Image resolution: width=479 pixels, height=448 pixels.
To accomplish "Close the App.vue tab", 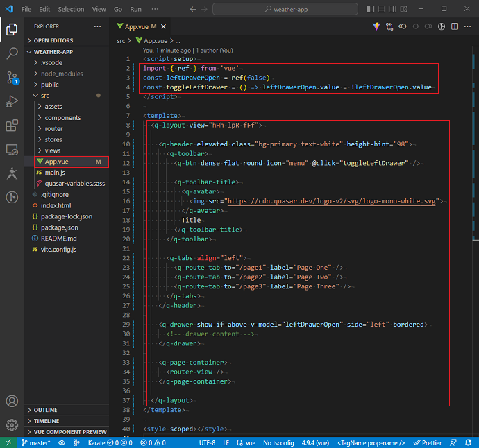I will (163, 26).
